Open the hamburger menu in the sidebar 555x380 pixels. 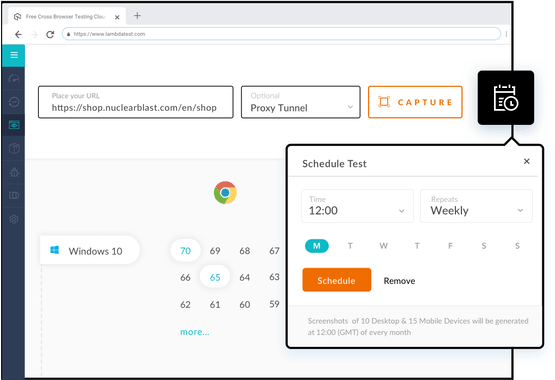tap(14, 55)
